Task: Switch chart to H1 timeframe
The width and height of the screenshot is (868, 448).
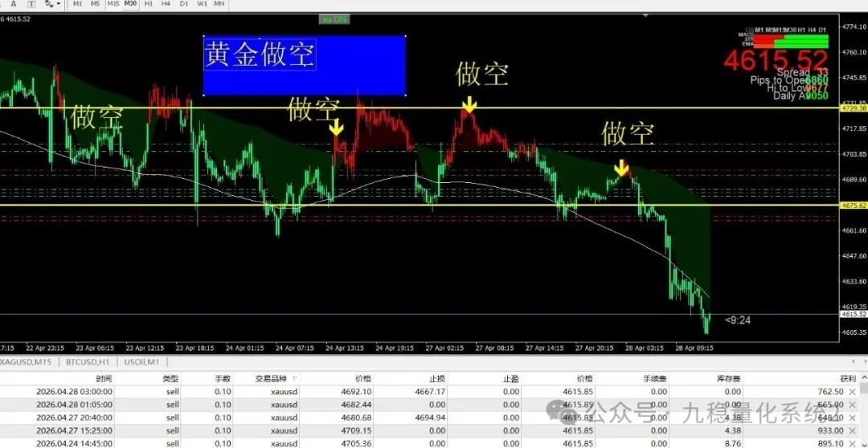Action: (x=149, y=3)
